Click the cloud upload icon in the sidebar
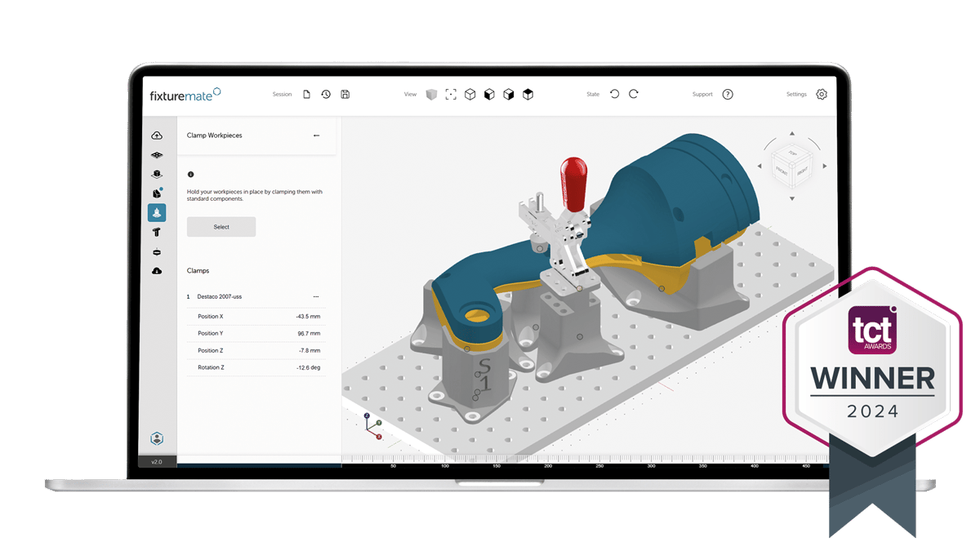Screen dimensions: 980x551 [157, 136]
